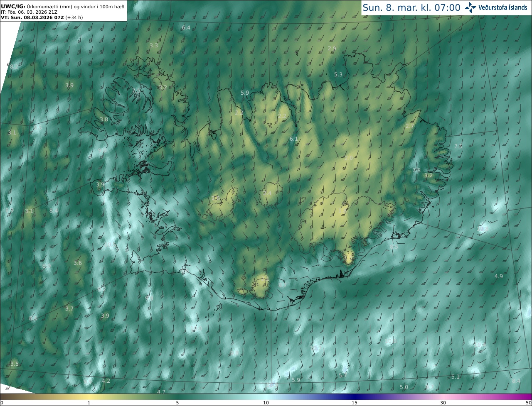Click the 3.7 value on the map
532x406 pixels.
coord(69,309)
